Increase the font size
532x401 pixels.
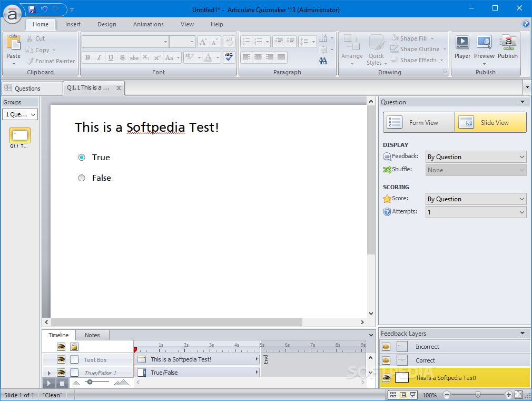[203, 42]
